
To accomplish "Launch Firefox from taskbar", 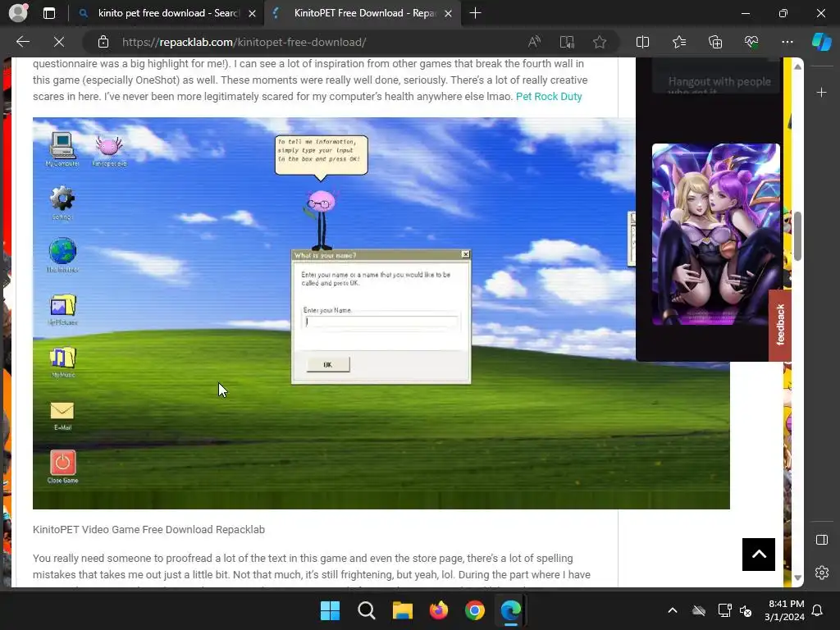I will tap(439, 610).
